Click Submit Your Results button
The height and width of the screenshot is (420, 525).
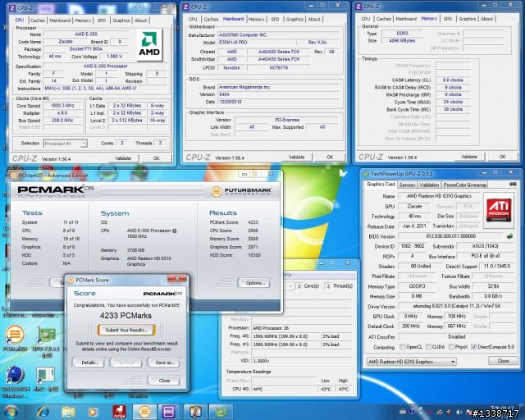tap(126, 331)
